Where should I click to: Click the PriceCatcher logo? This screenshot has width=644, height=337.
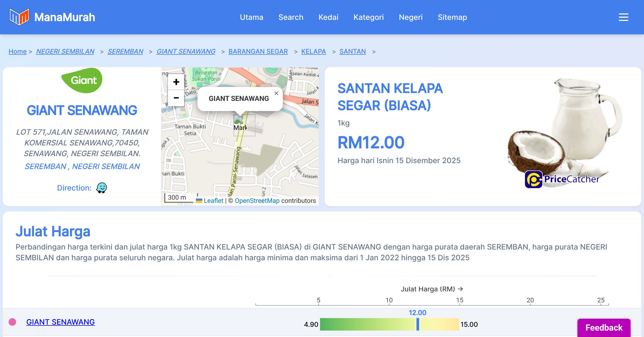pos(562,179)
